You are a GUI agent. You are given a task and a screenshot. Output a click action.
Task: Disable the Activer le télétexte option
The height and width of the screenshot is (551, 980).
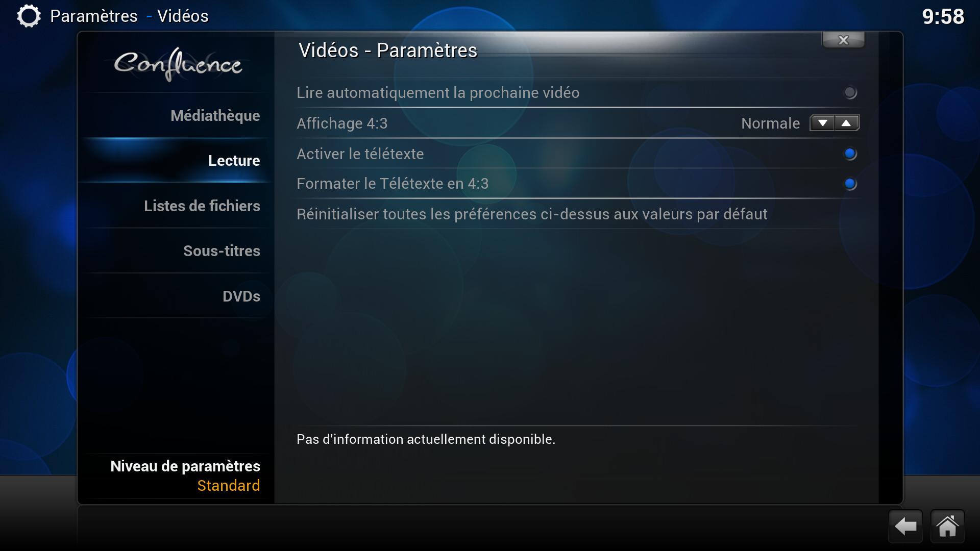pos(578,154)
